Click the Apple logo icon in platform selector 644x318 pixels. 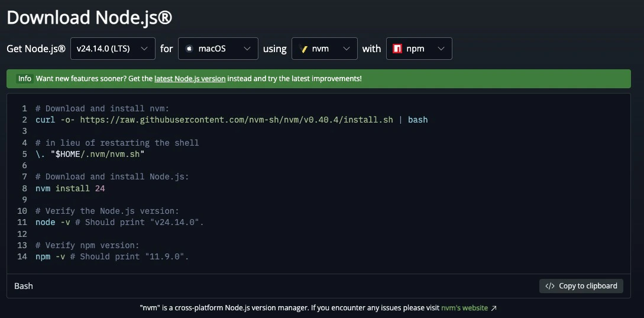(189, 49)
